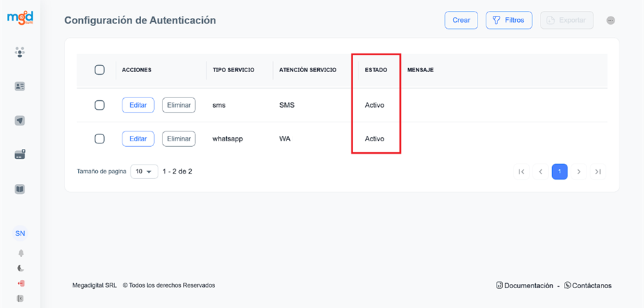This screenshot has height=308, width=644.
Task: Select the sms row checkbox
Action: point(99,105)
